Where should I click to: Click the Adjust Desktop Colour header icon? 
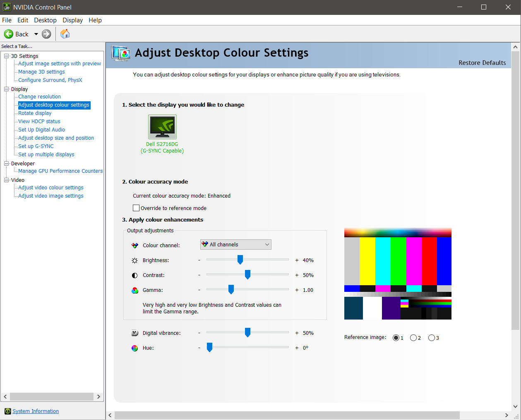pyautogui.click(x=121, y=53)
